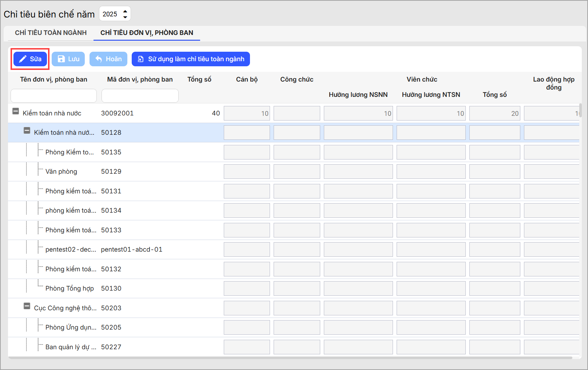588x370 pixels.
Task: Select the Văn phòng row
Action: [61, 172]
